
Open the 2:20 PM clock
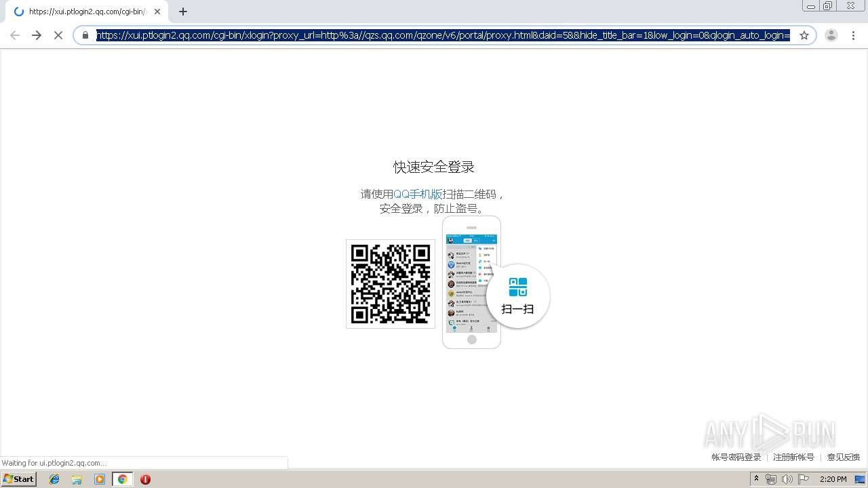tap(833, 479)
